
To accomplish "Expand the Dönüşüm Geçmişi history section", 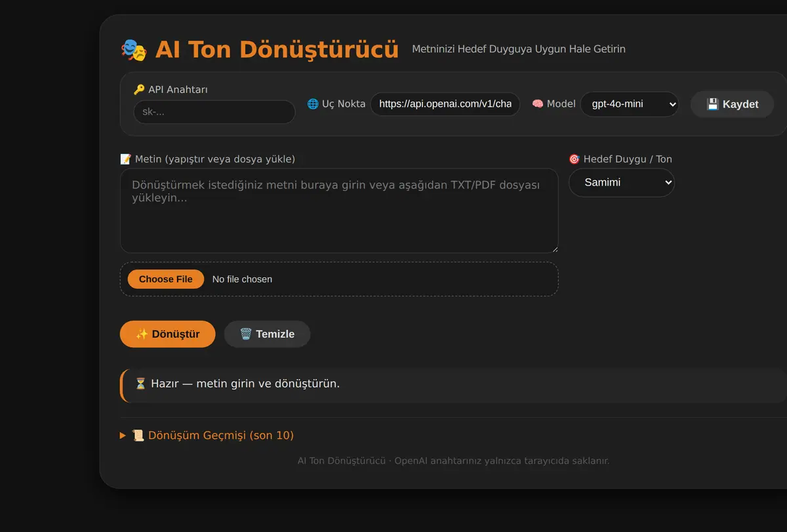I will [x=207, y=436].
